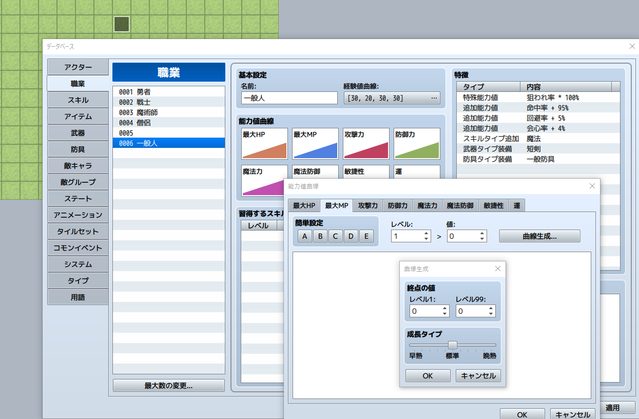Select class 0002 戦士 in list

pos(169,102)
